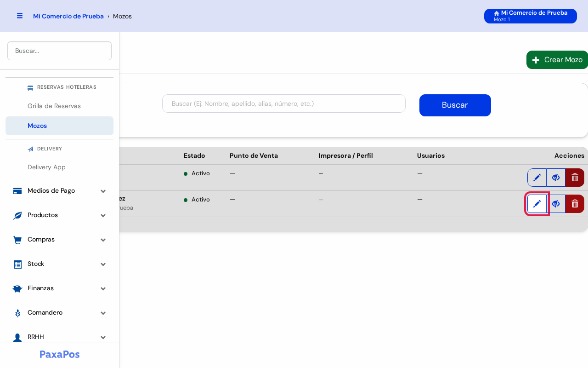Hide the waiter whose name ends in 'ez'
Viewport: 588px width, 368px height.
pyautogui.click(x=556, y=204)
